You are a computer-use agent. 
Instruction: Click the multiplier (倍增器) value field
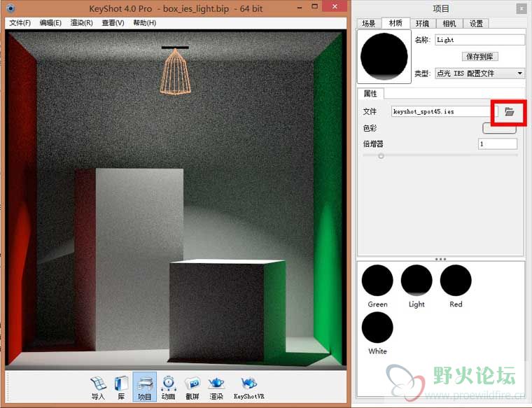(x=498, y=143)
